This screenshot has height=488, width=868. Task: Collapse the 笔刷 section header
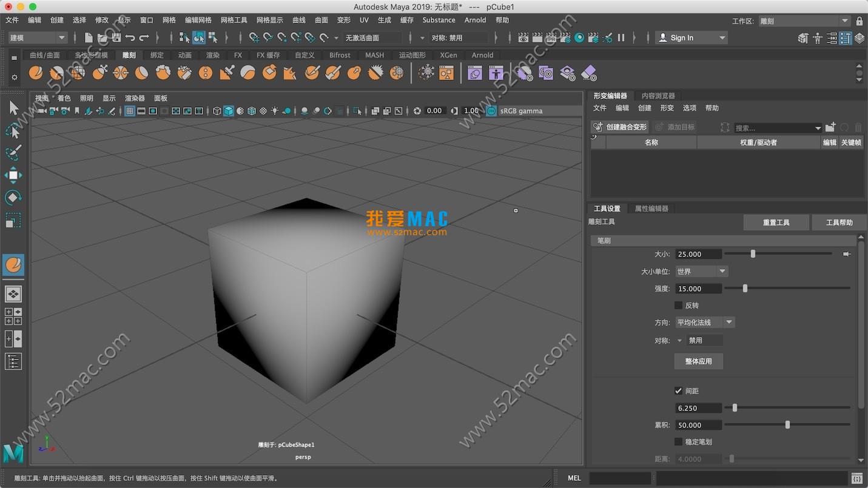click(x=723, y=241)
